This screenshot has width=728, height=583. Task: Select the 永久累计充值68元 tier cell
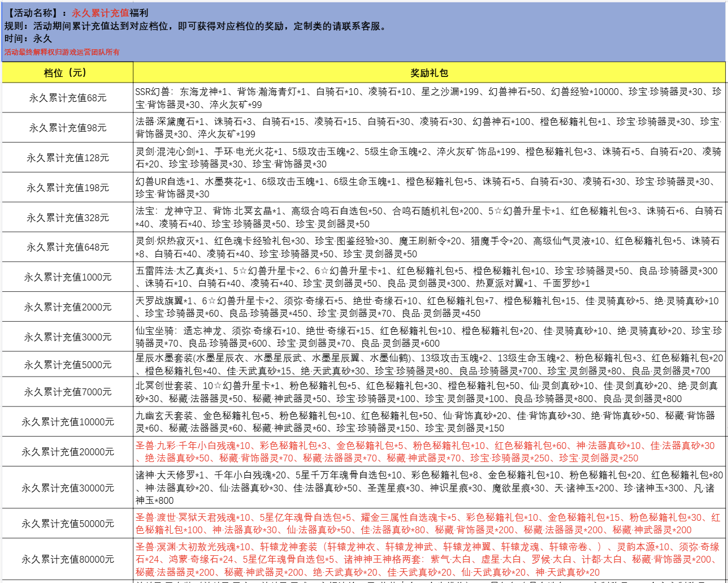click(67, 98)
